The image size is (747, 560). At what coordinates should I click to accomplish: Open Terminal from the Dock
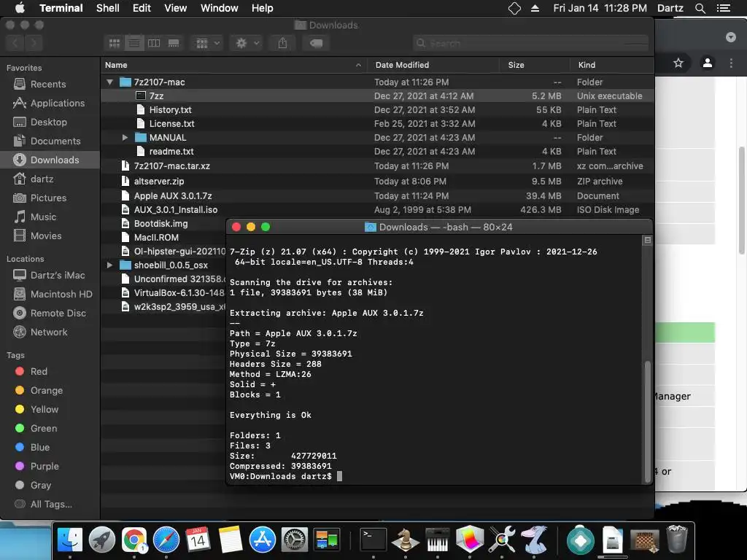373,540
